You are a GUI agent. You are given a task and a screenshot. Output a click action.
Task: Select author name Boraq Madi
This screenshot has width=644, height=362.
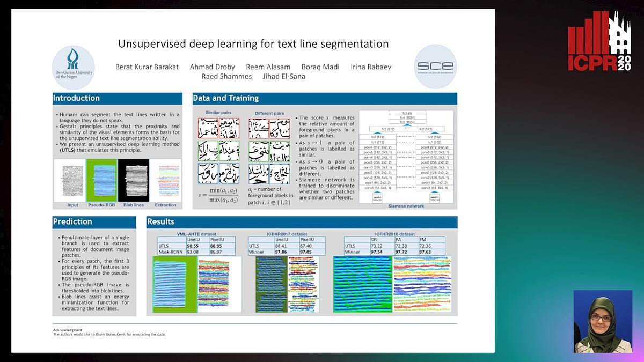click(320, 67)
